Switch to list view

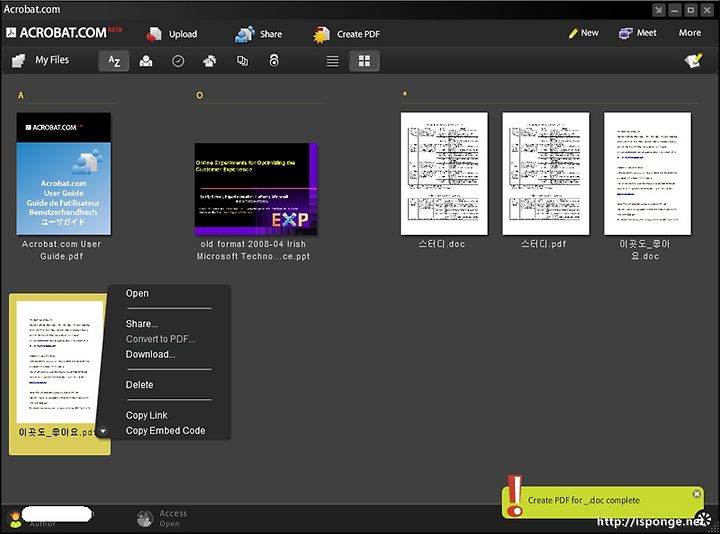(332, 61)
